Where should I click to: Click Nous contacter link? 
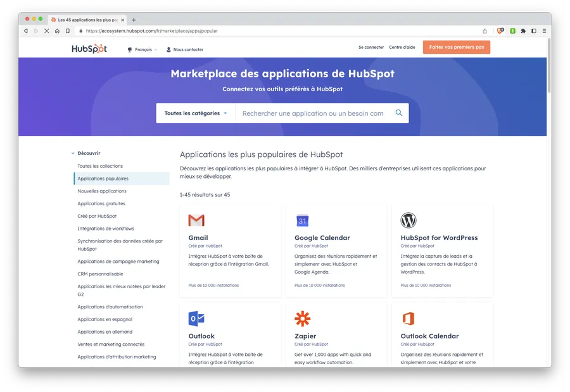185,49
